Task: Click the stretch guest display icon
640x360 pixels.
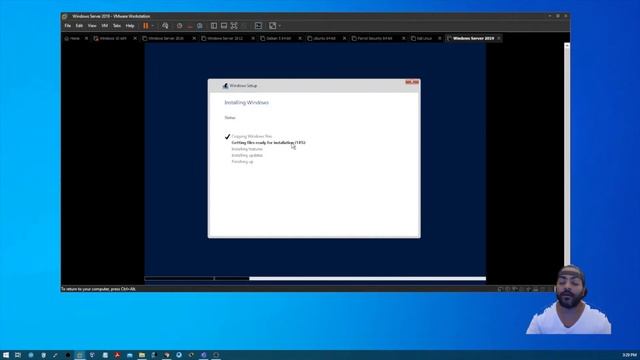Action: coord(272,26)
